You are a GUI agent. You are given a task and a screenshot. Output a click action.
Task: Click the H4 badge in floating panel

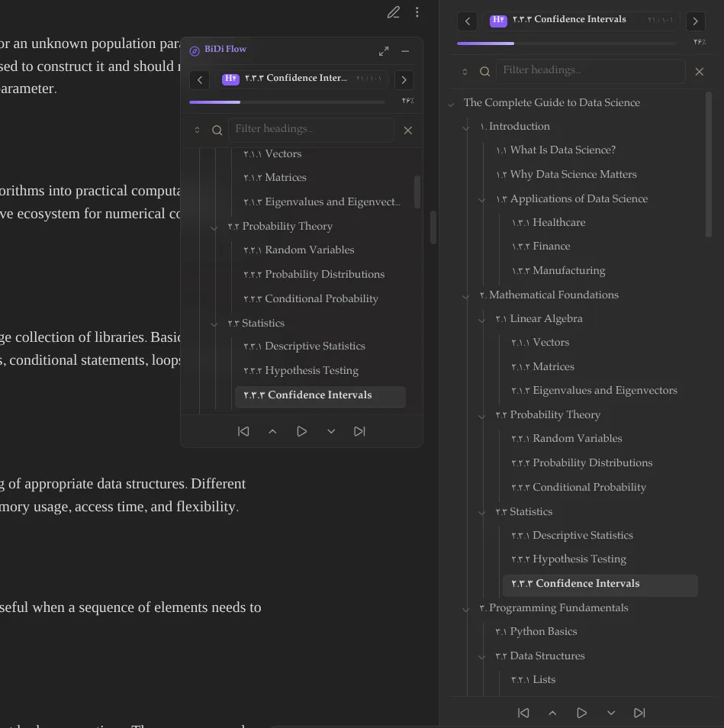point(230,79)
